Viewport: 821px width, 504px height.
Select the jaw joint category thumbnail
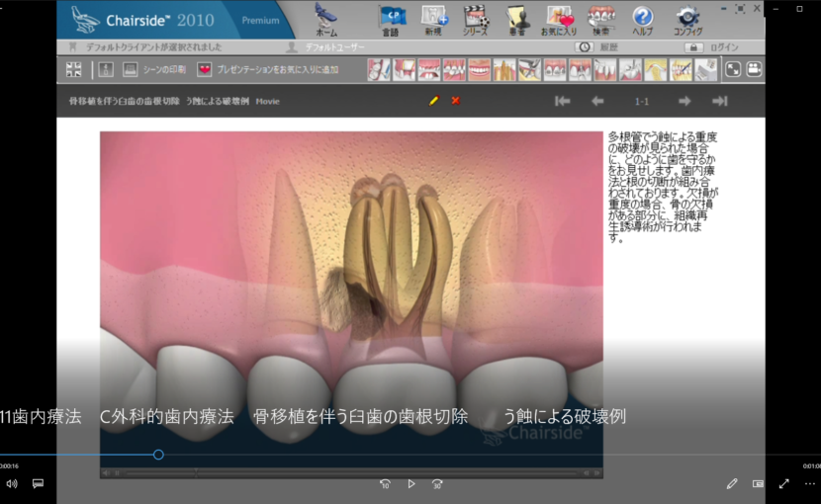(x=655, y=69)
